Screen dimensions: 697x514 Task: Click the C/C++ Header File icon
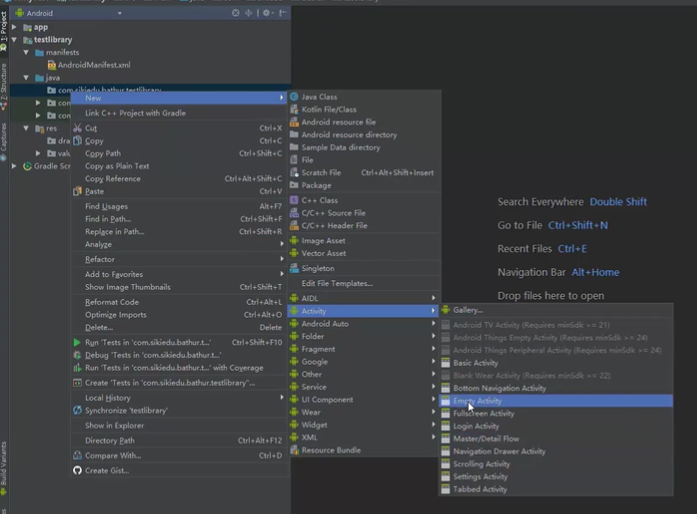(x=294, y=225)
